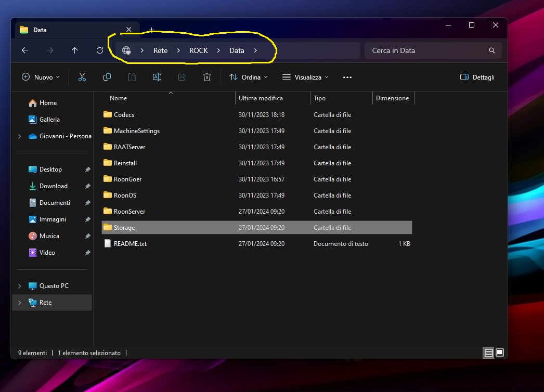
Task: Select the README.txt file
Action: (x=130, y=243)
